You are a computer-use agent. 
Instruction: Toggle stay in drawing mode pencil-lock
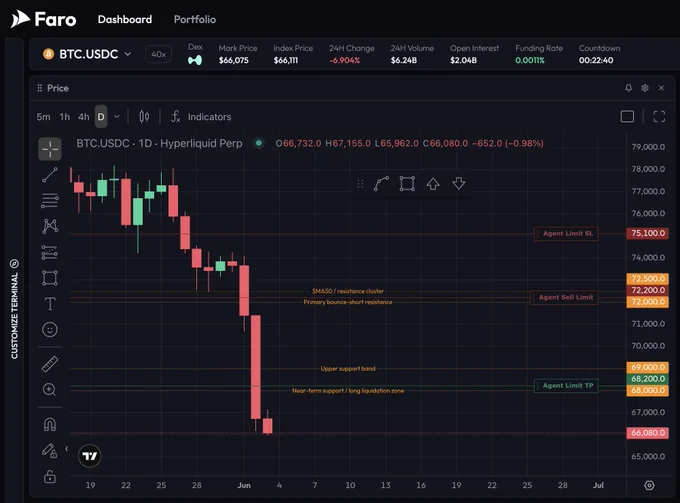(x=50, y=451)
